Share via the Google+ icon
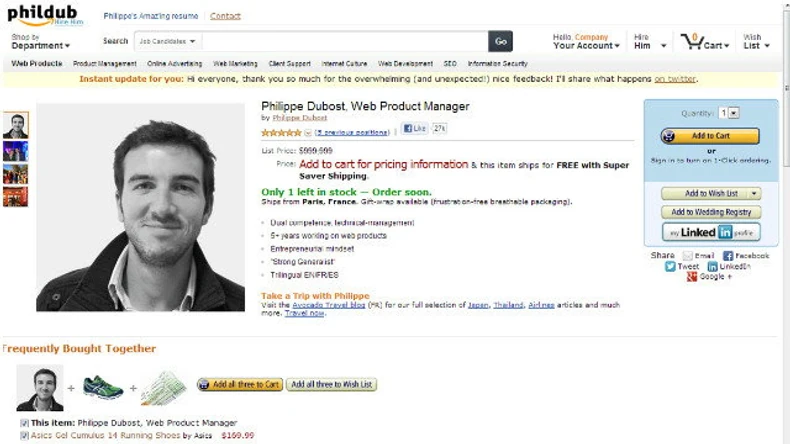The width and height of the screenshot is (790, 444). pyautogui.click(x=692, y=277)
